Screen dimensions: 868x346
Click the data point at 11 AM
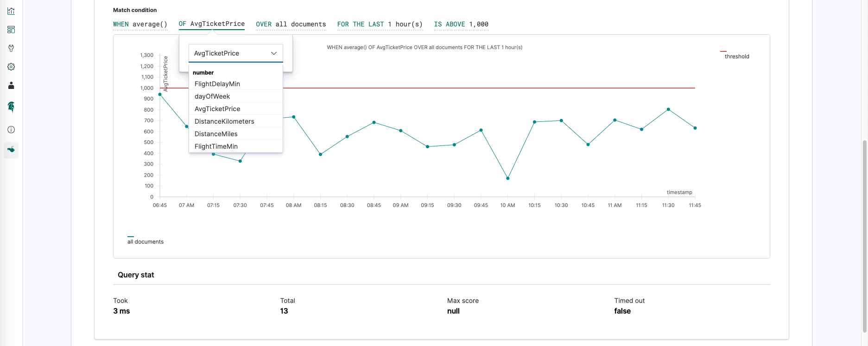click(615, 120)
